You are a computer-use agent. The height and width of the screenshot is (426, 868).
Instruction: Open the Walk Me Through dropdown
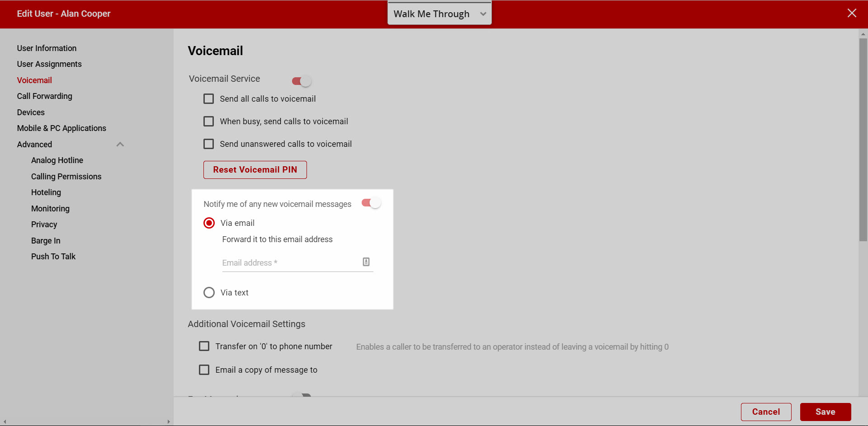[x=439, y=14]
